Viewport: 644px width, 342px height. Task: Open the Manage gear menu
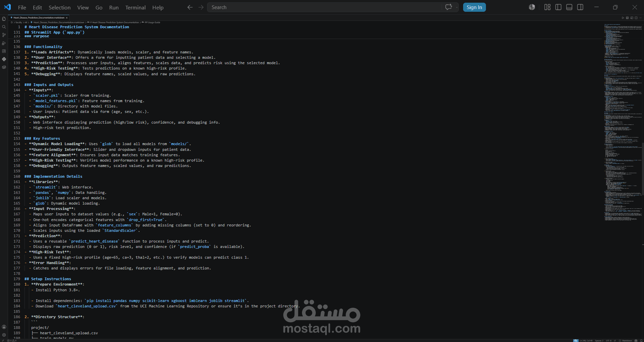(4, 335)
